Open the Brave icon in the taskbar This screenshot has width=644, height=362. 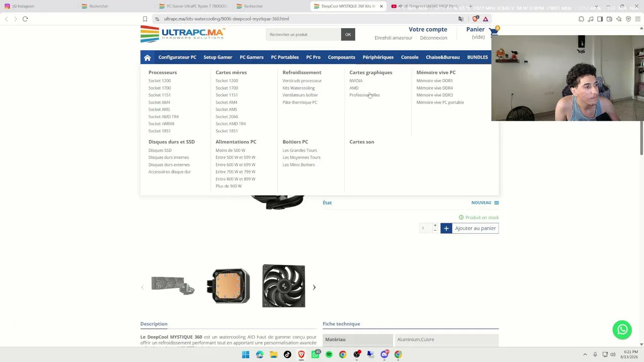pyautogui.click(x=301, y=354)
